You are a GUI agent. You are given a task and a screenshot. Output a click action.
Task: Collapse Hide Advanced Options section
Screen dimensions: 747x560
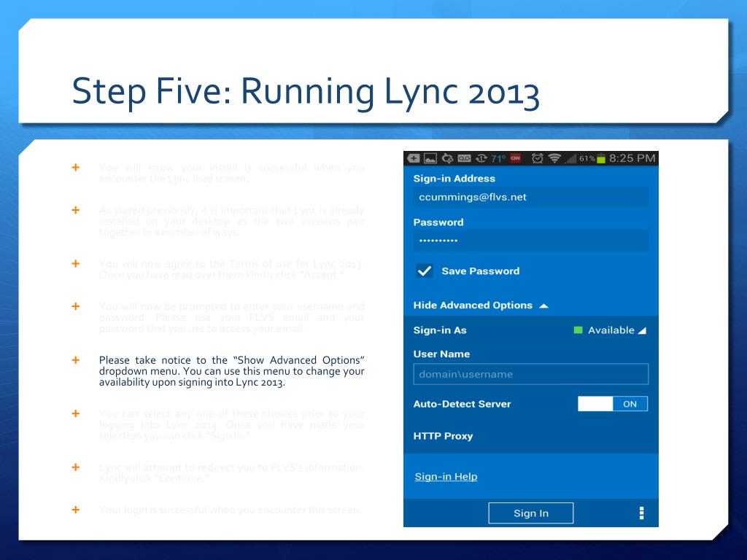(x=481, y=306)
